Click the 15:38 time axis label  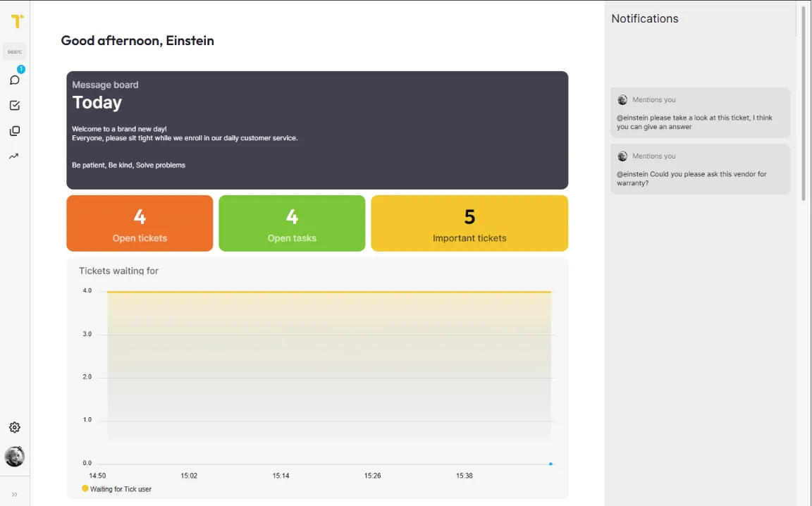coord(464,476)
